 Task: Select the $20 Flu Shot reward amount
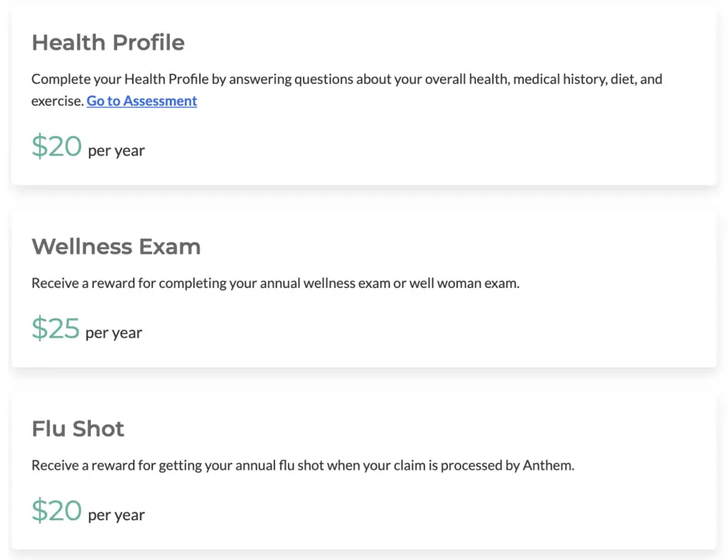tap(56, 510)
